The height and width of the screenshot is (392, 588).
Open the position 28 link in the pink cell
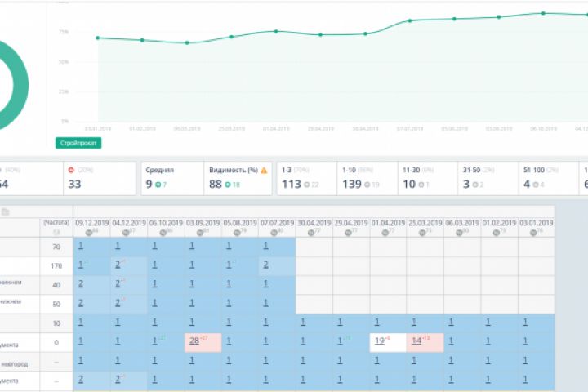[x=194, y=341]
